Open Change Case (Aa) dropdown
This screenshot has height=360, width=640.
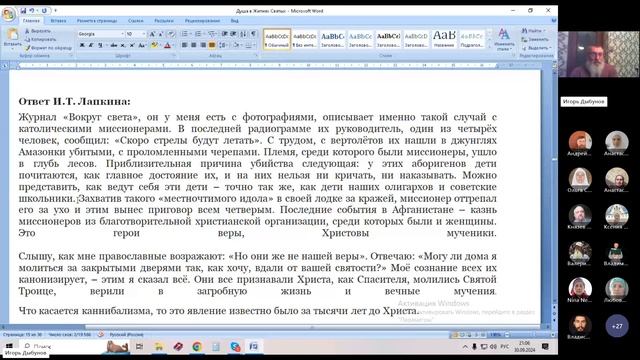142,45
